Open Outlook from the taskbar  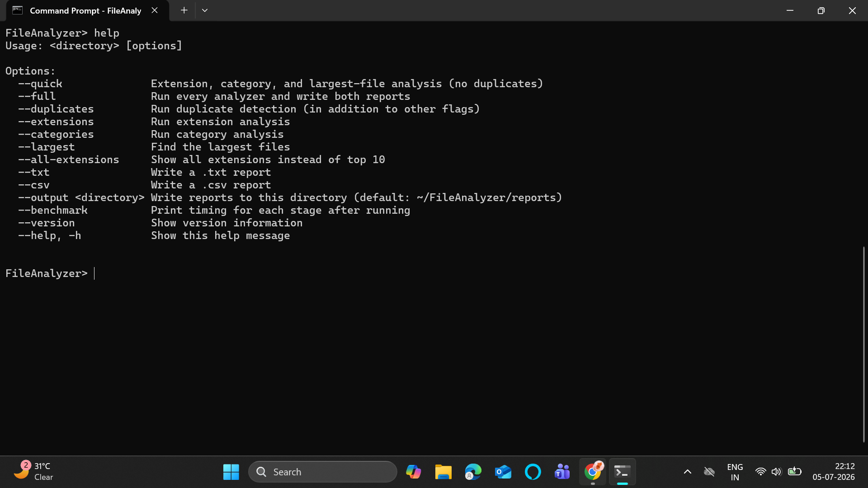[x=503, y=472]
